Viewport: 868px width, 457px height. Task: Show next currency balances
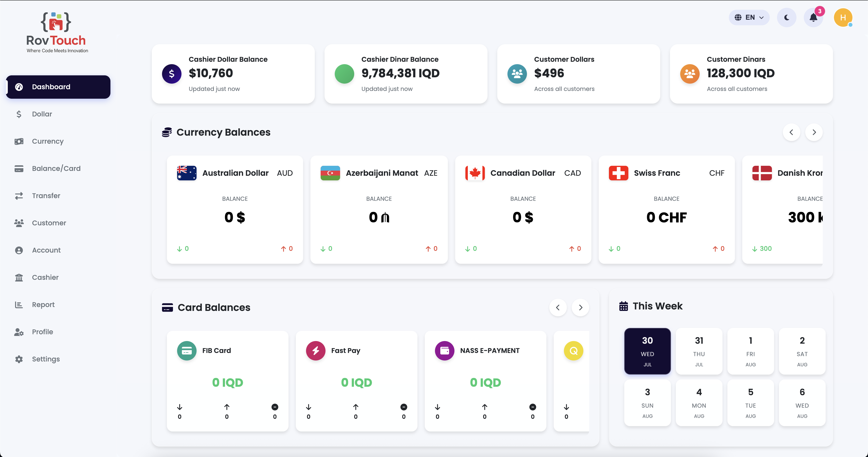click(814, 132)
